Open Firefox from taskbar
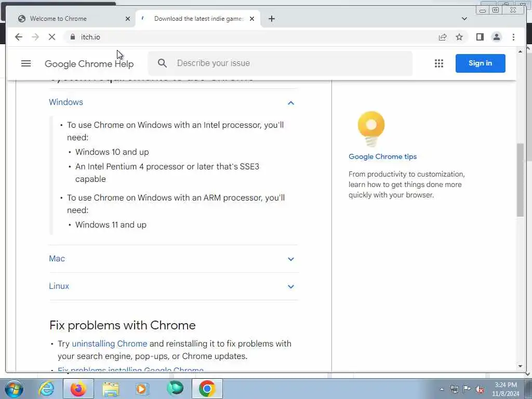The height and width of the screenshot is (399, 532). [78, 389]
